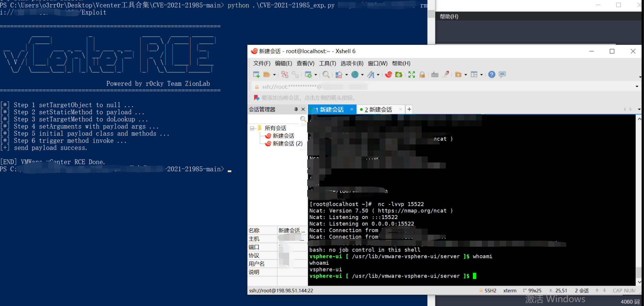
Task: Click the red bookmark arrow add-session icon
Action: (256, 98)
